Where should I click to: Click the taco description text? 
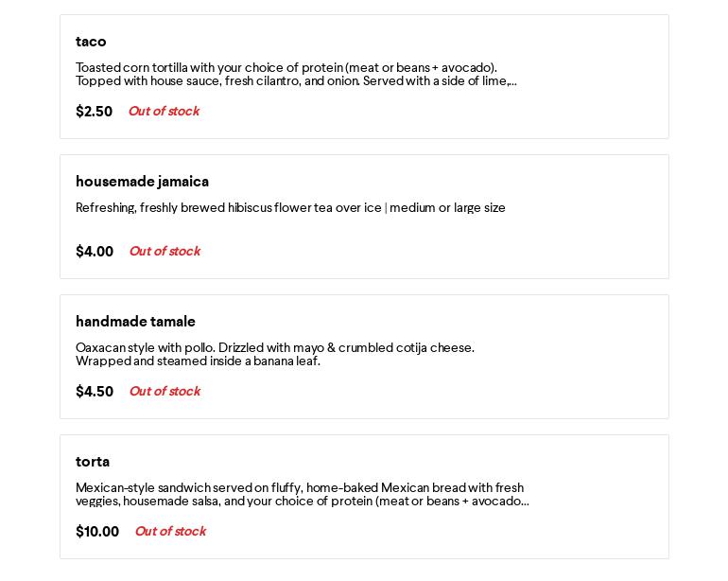click(x=293, y=74)
